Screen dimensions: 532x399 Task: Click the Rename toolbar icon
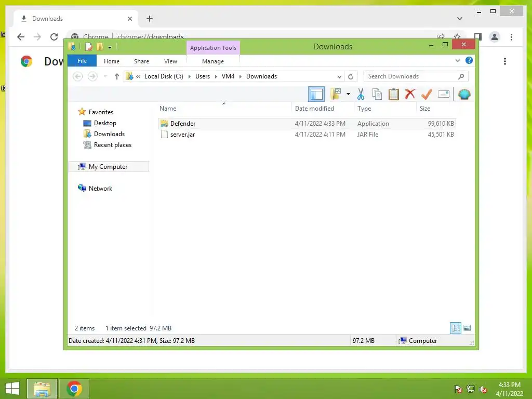[x=444, y=94]
